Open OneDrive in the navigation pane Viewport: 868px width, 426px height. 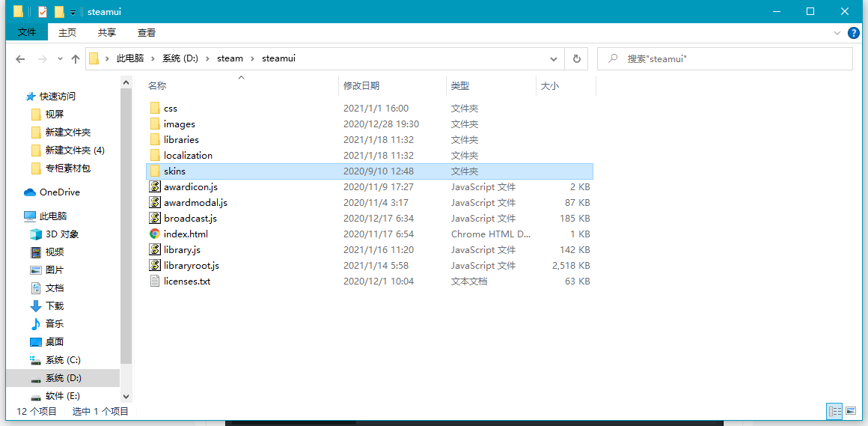(x=59, y=192)
